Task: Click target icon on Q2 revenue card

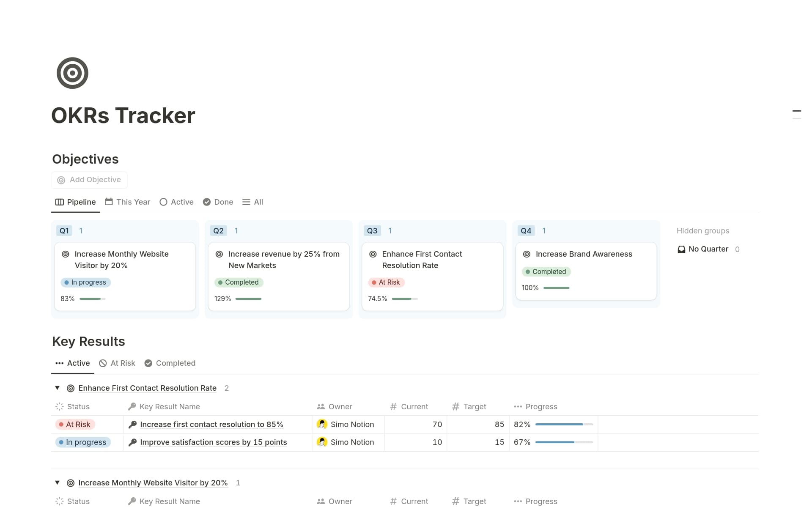Action: point(219,254)
